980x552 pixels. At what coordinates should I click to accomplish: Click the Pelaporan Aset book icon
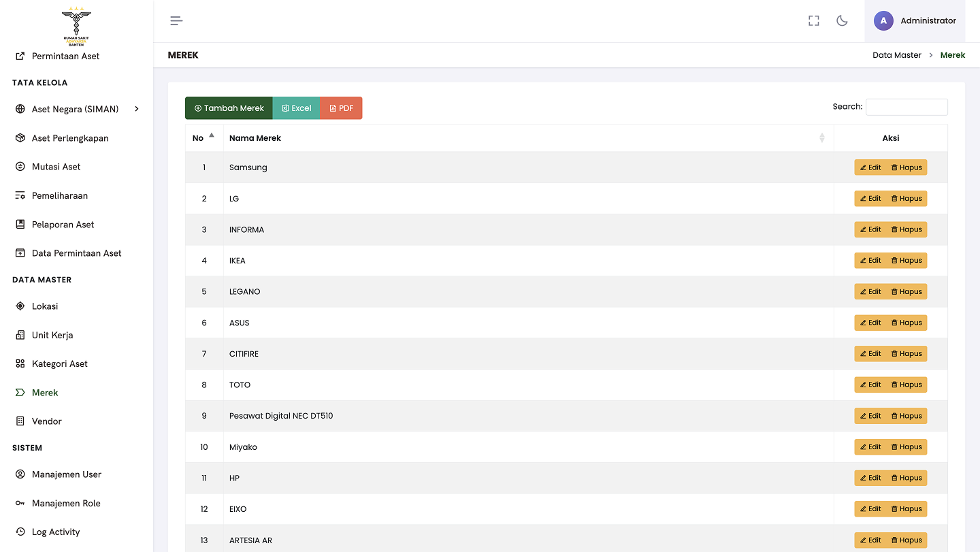click(x=20, y=224)
